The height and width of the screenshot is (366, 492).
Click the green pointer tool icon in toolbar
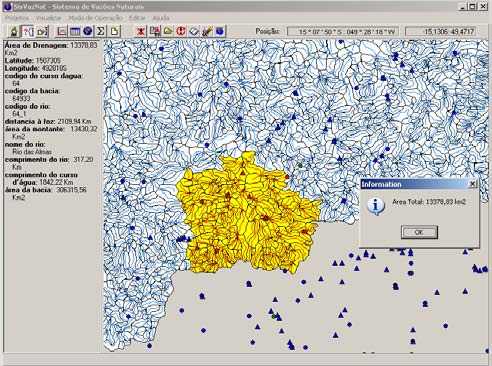click(14, 31)
